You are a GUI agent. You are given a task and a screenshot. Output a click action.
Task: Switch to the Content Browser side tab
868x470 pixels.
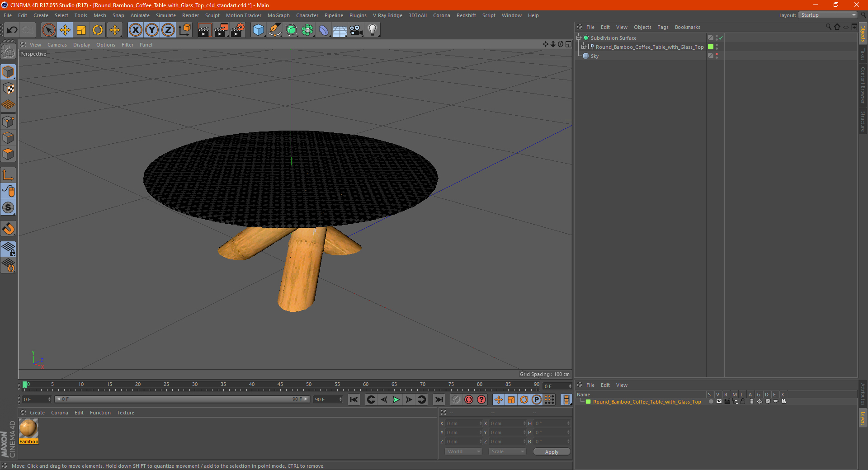(863, 85)
